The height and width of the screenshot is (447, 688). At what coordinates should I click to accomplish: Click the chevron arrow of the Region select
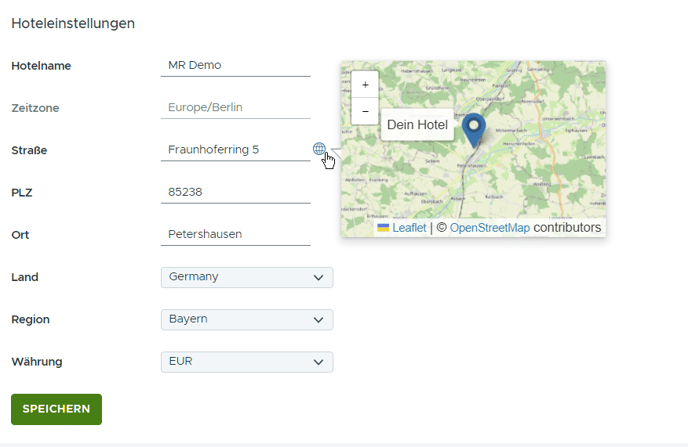tap(319, 320)
